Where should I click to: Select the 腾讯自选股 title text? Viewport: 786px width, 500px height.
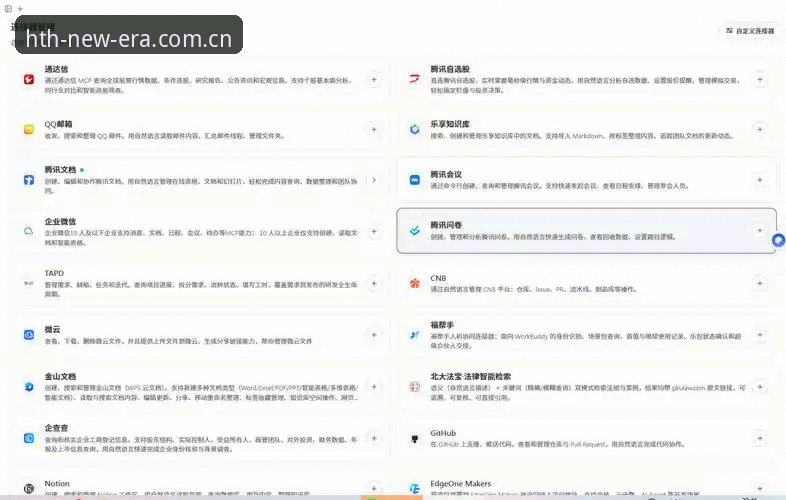(x=450, y=69)
